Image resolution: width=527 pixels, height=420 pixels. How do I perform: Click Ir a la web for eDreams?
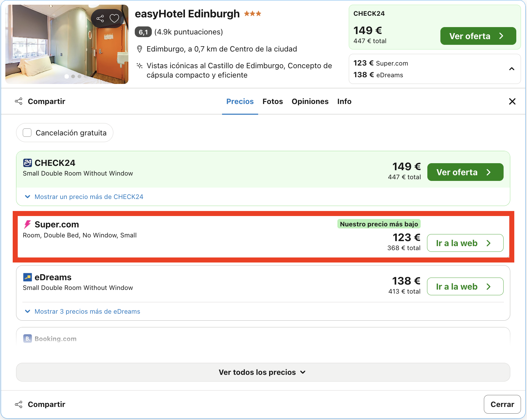465,287
